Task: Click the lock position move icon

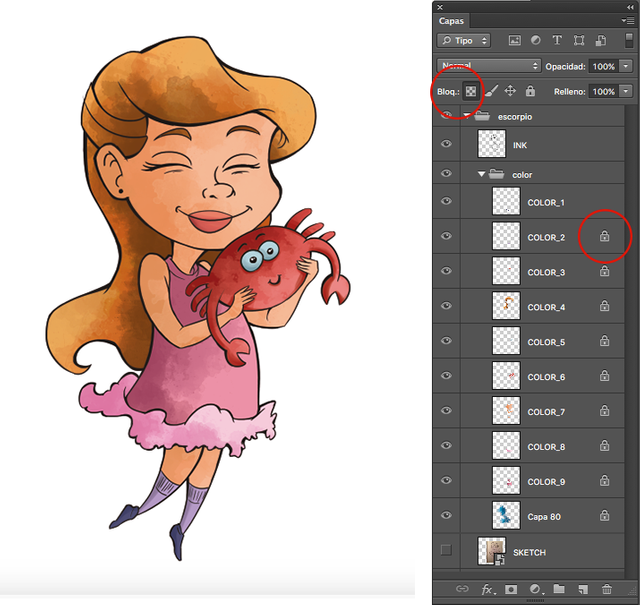Action: [510, 91]
